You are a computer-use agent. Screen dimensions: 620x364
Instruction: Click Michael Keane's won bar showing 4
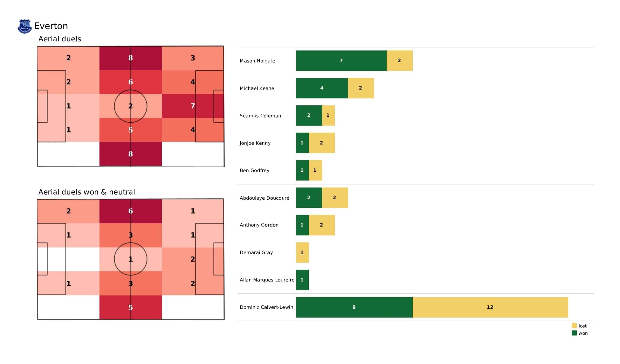pyautogui.click(x=322, y=88)
